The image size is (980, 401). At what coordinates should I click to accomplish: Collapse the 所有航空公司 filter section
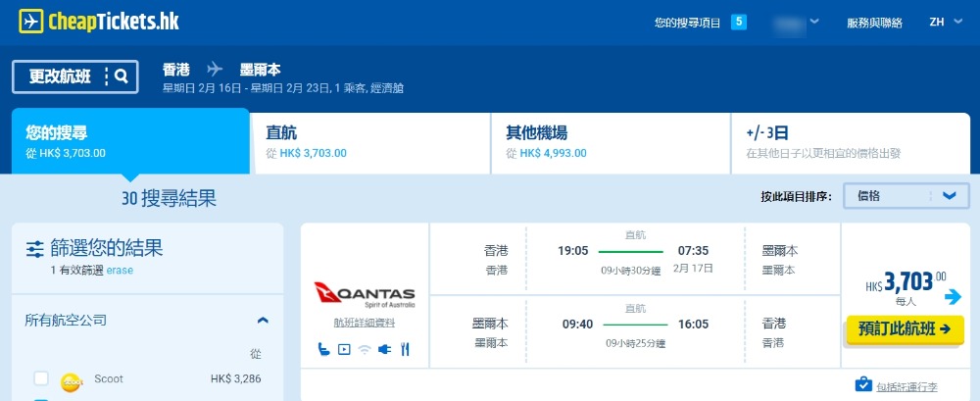tap(263, 320)
